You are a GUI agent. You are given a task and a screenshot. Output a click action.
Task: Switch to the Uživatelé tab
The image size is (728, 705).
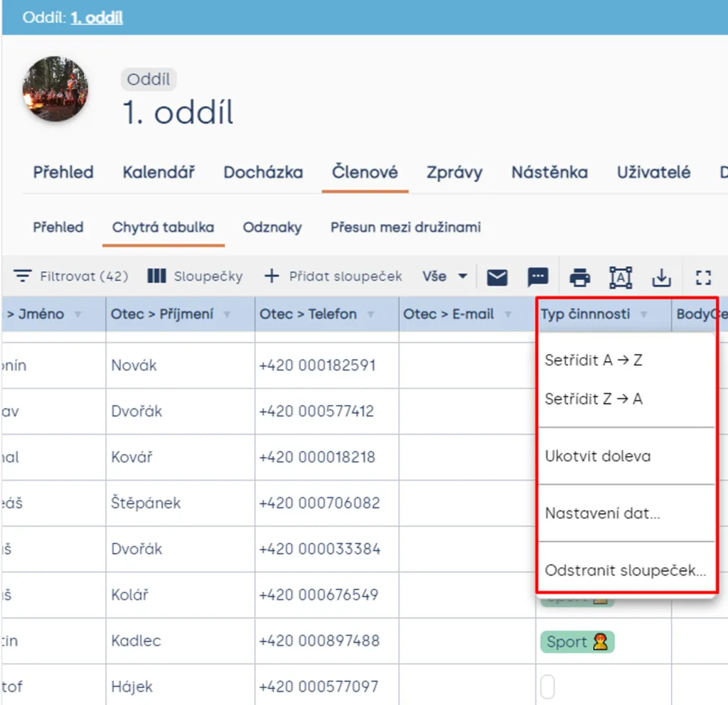coord(654,172)
